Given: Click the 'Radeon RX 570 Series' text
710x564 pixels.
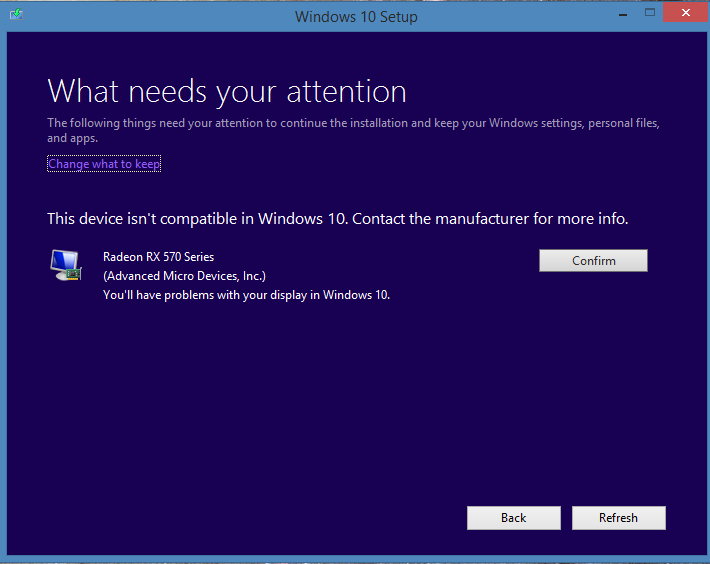Looking at the screenshot, I should coord(158,257).
